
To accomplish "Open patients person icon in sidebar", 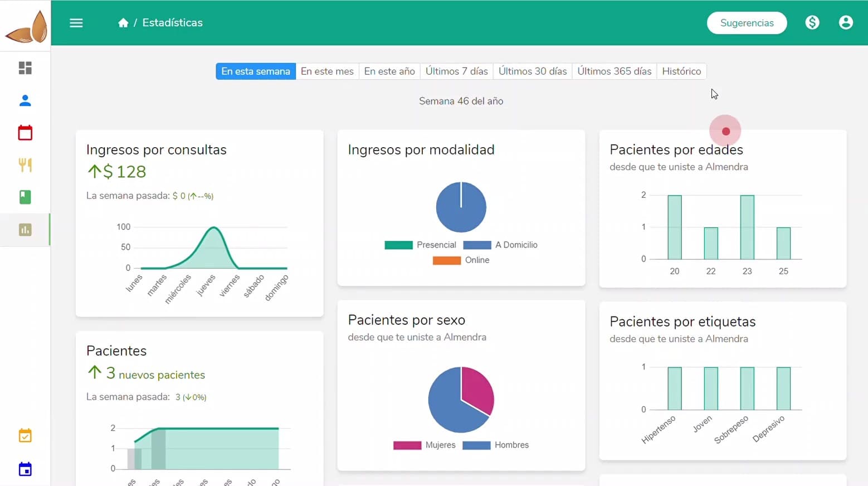I will 25,100.
